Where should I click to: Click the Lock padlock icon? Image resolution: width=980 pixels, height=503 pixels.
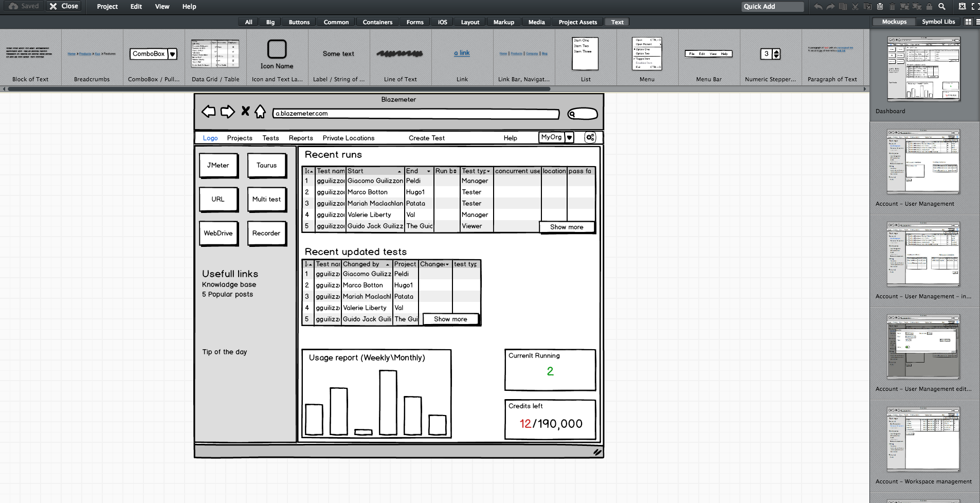click(x=929, y=7)
